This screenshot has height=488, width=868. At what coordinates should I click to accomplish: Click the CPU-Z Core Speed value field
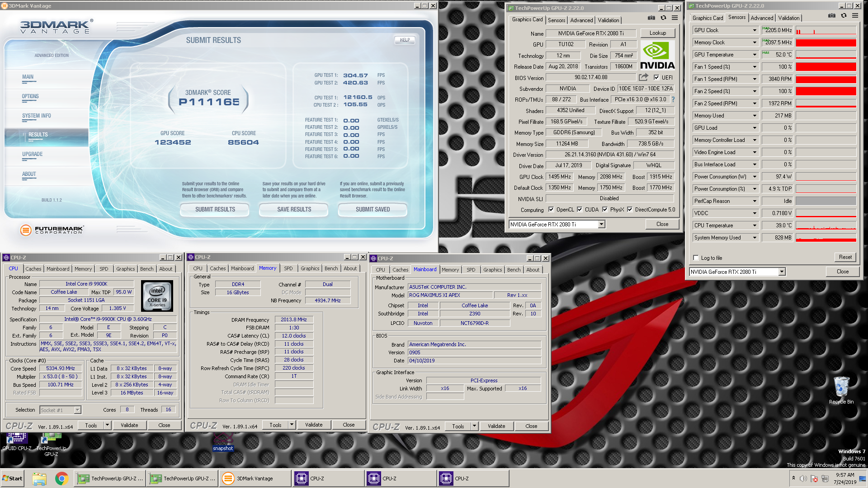pos(61,368)
